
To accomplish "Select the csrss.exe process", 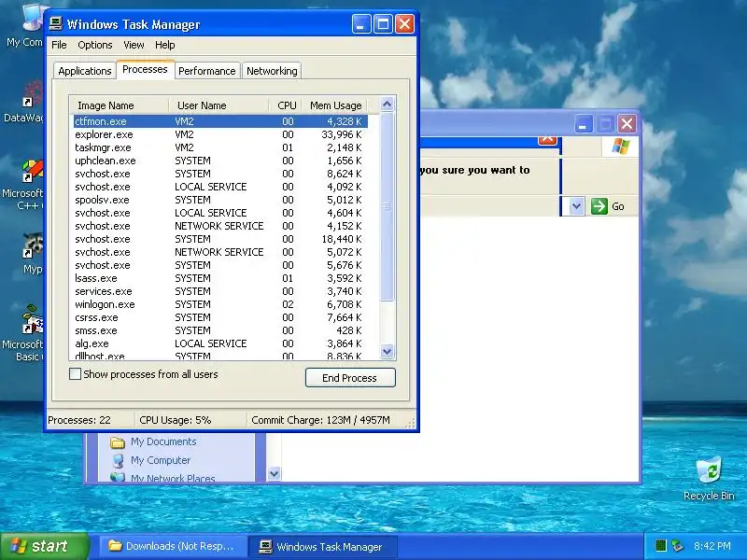I will pos(220,317).
